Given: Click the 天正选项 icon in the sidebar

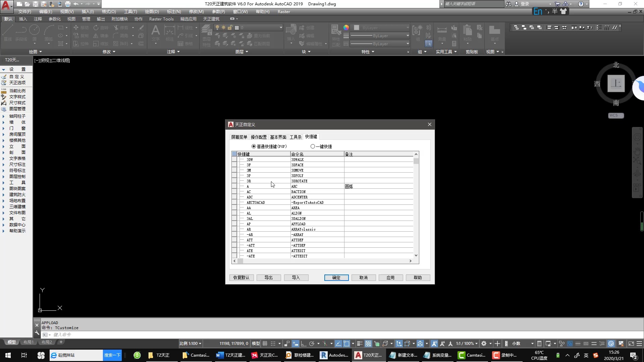Looking at the screenshot, I should click(4, 83).
